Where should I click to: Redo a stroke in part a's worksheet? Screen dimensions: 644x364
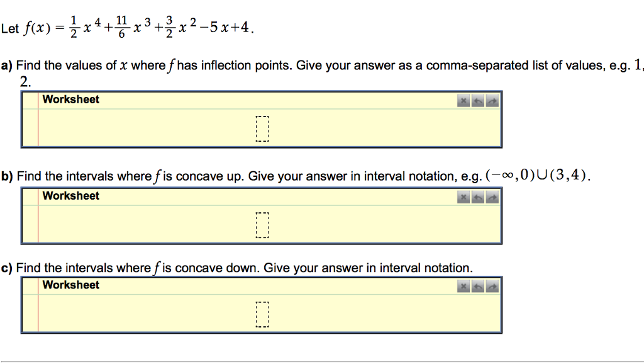click(x=492, y=101)
